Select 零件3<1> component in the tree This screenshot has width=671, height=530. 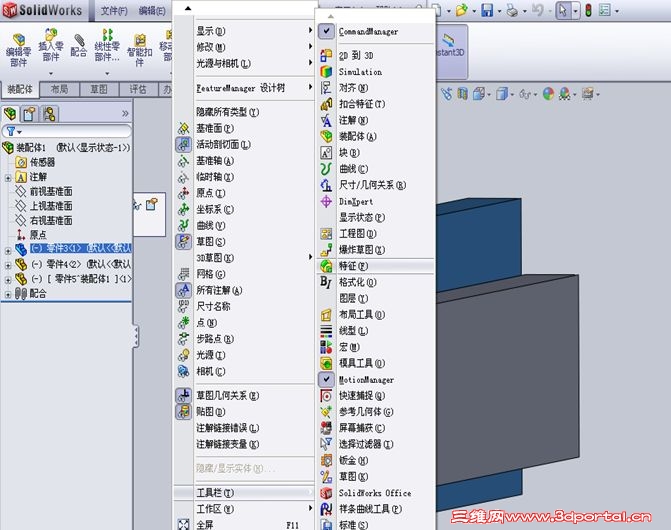(x=80, y=249)
